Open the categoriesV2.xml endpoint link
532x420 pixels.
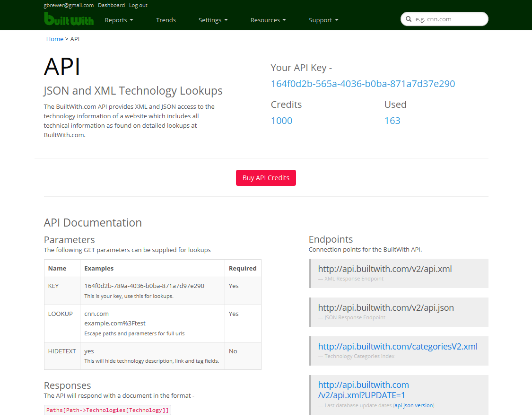(x=398, y=346)
